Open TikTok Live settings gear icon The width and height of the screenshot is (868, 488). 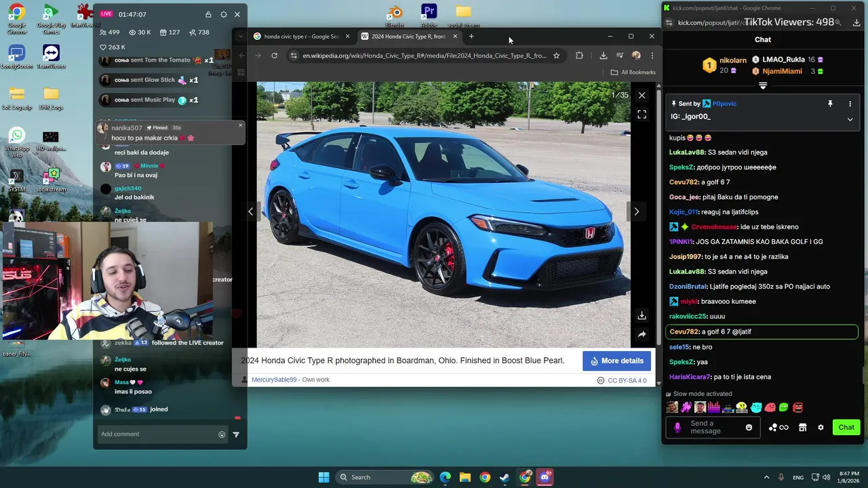coord(223,14)
